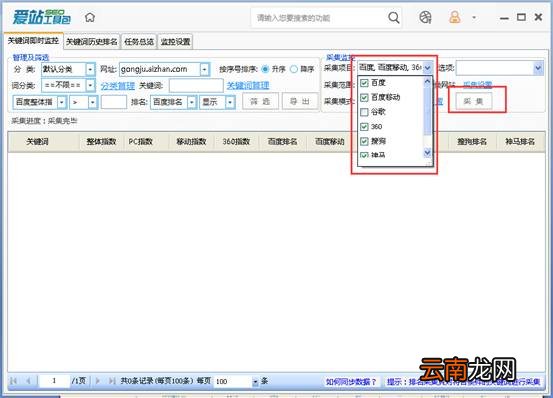Open the 百度排名 ranking dropdown
The height and width of the screenshot is (398, 553).
[192, 102]
